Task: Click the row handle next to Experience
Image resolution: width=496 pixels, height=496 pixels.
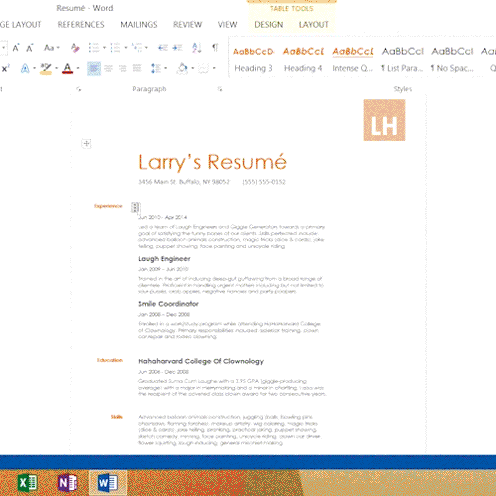Action: (135, 207)
